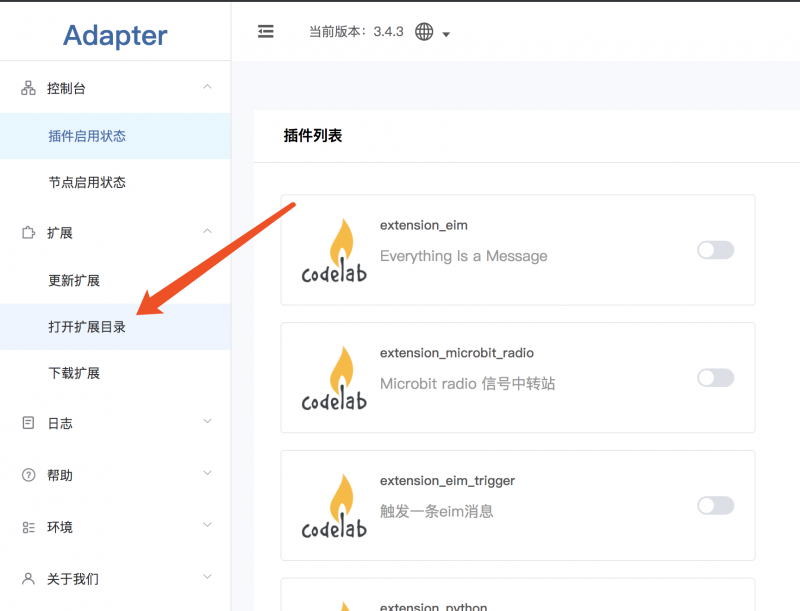Click the 日志 menu label
Viewport: 800px width, 611px height.
60,423
